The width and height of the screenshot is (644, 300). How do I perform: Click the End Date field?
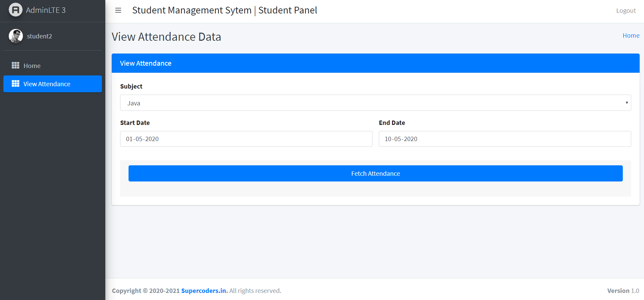coord(505,139)
